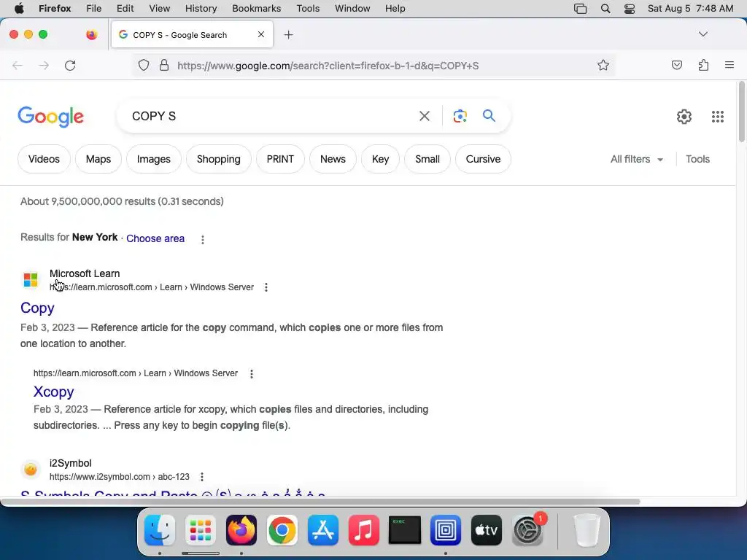
Task: Open Apple TV in the Dock
Action: pyautogui.click(x=486, y=530)
